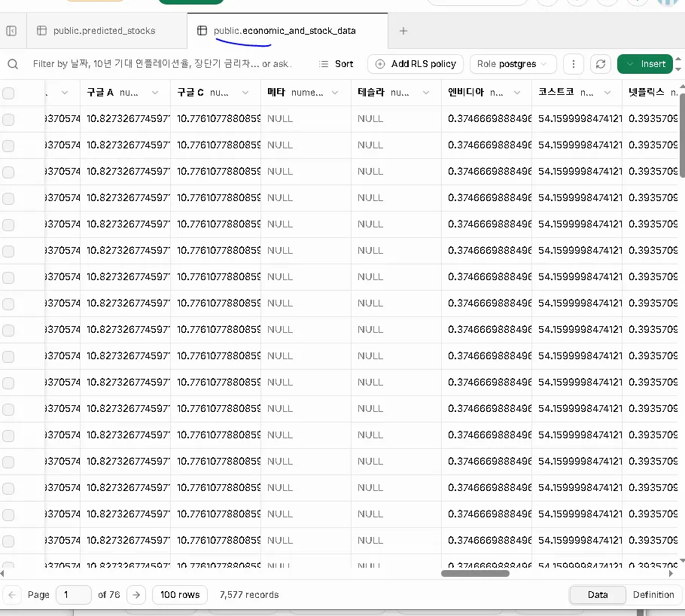Switch to public.predicted_stocks tab
Image resolution: width=685 pixels, height=616 pixels.
coord(107,31)
